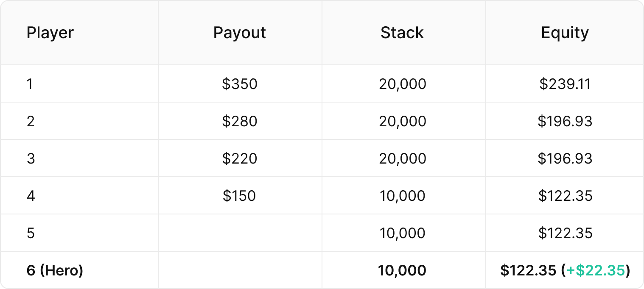Select Hero's empty payout cell

click(x=240, y=270)
